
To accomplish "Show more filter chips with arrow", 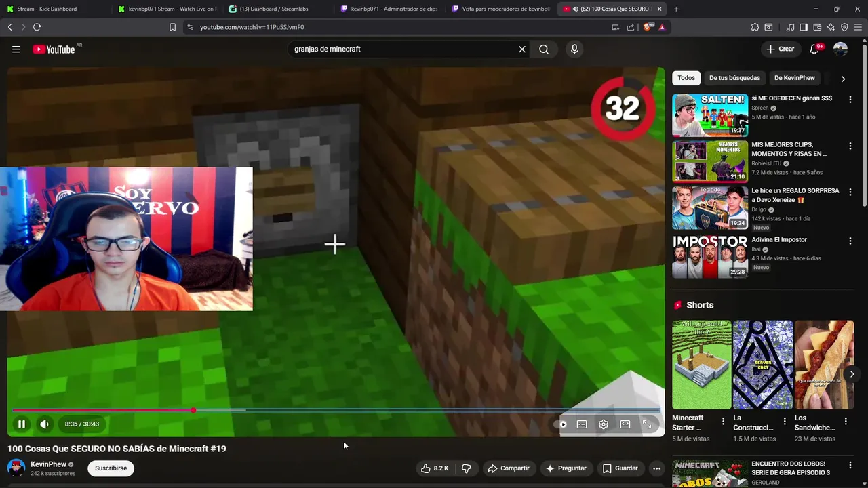I will [x=843, y=79].
